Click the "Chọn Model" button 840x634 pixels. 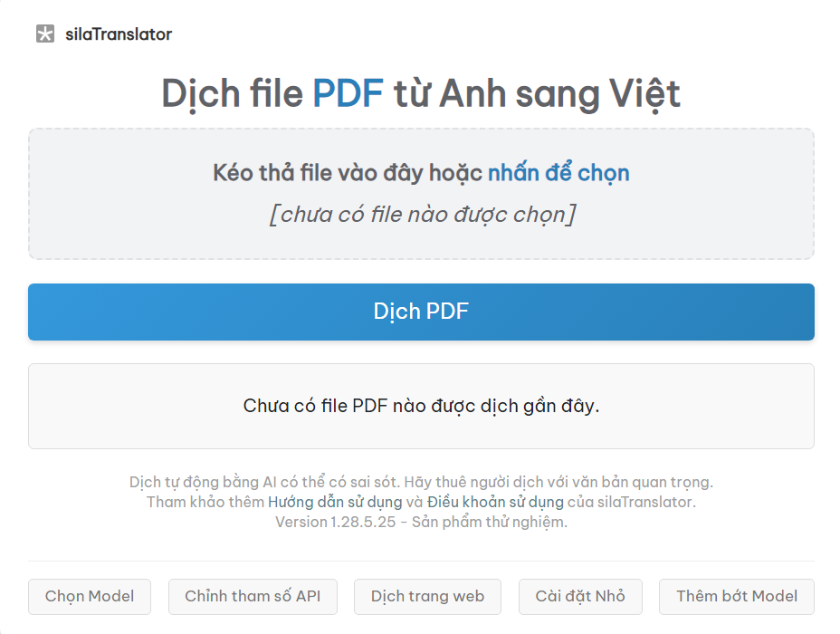point(89,597)
